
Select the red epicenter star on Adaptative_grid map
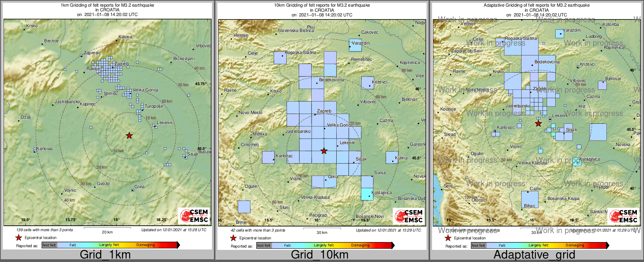[x=538, y=123]
